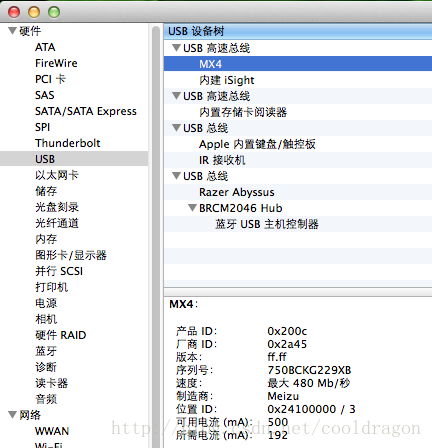Viewport: 432px width, 448px height.
Task: Open 电源 in the sidebar
Action: pyautogui.click(x=46, y=303)
